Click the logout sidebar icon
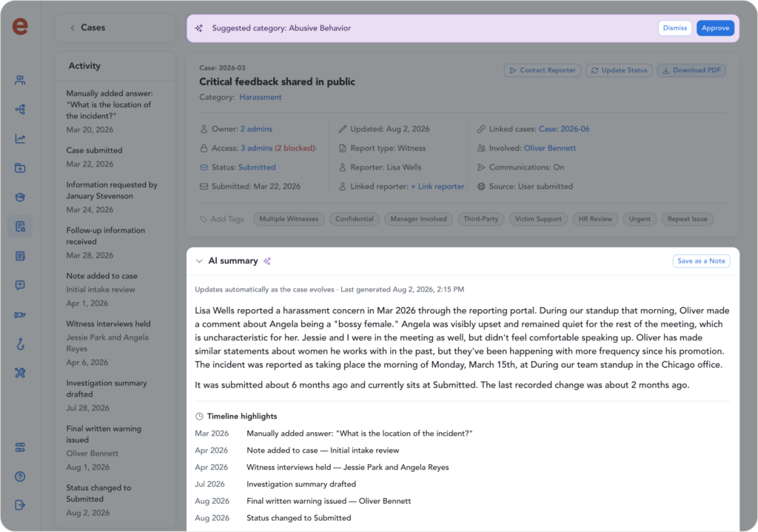 (x=20, y=505)
